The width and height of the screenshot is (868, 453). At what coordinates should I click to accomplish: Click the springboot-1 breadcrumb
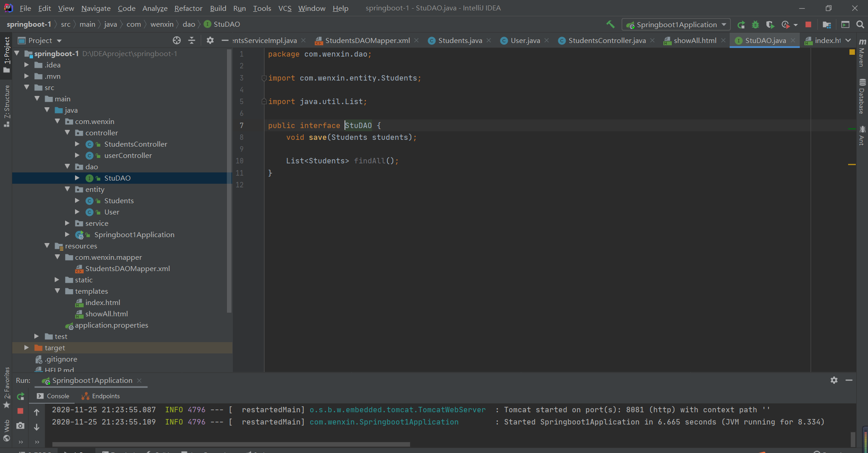click(29, 24)
